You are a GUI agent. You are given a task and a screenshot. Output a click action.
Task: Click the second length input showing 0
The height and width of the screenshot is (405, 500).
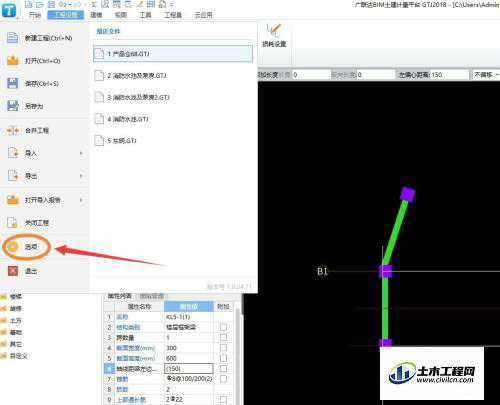coord(375,75)
